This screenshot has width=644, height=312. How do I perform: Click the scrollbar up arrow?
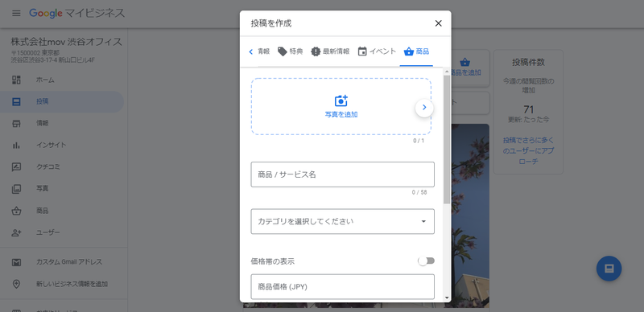click(447, 72)
